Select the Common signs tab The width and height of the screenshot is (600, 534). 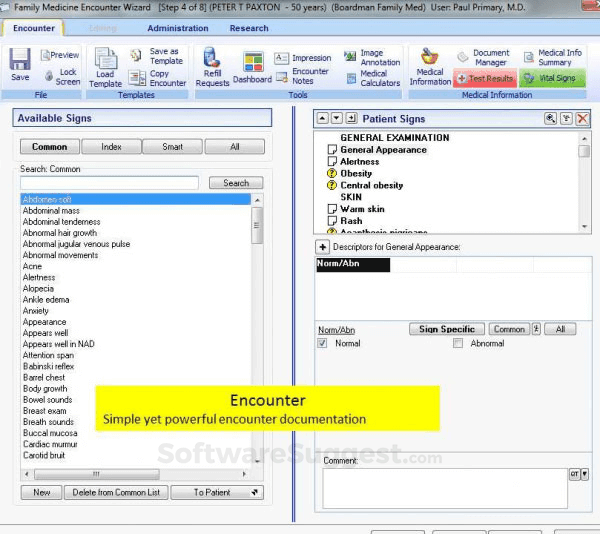(50, 147)
